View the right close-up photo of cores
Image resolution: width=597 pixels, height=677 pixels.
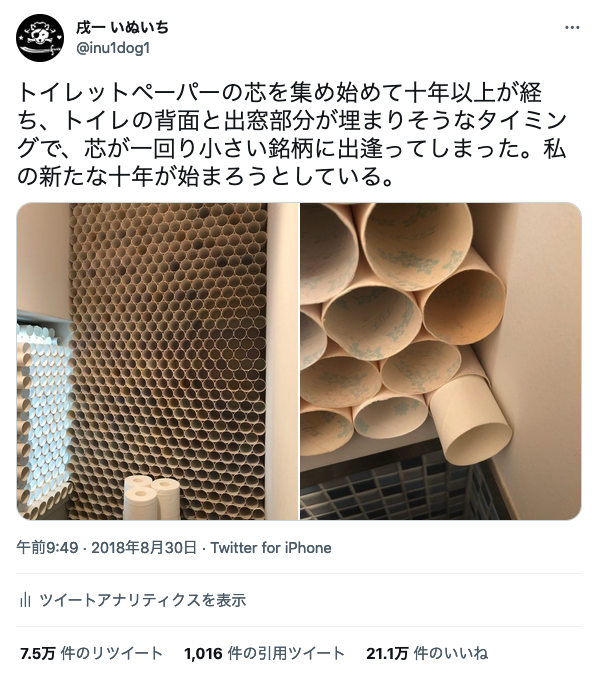point(441,361)
